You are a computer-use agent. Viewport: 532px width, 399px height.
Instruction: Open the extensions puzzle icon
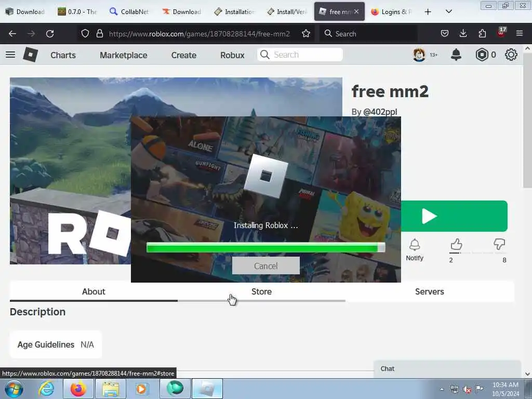pyautogui.click(x=482, y=33)
